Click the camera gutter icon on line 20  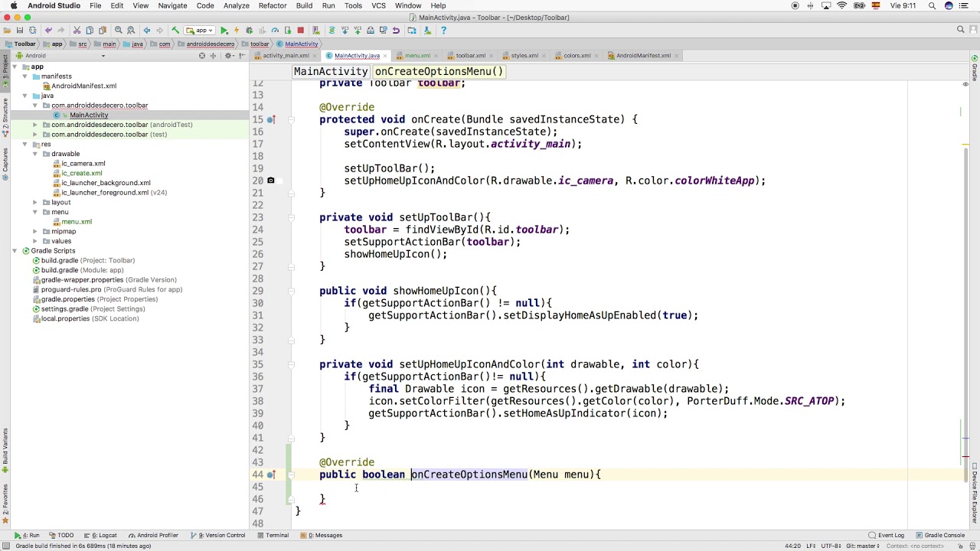[x=270, y=181]
